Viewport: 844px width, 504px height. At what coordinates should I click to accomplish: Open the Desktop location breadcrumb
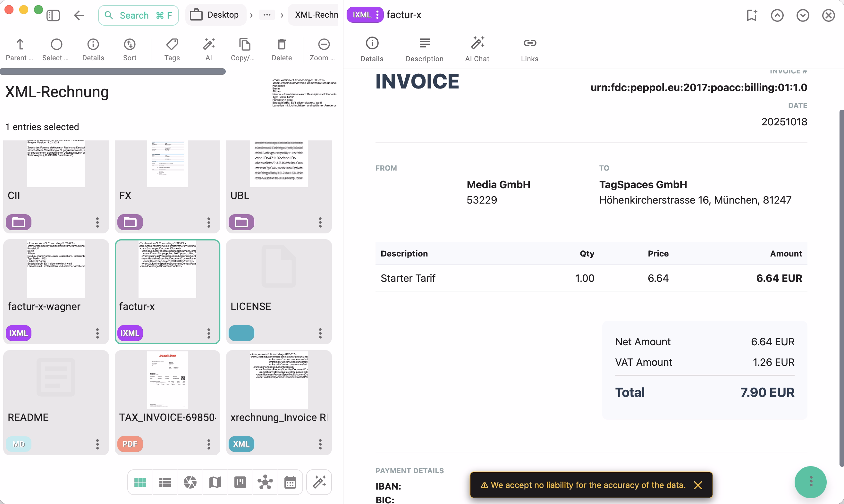[x=215, y=15]
